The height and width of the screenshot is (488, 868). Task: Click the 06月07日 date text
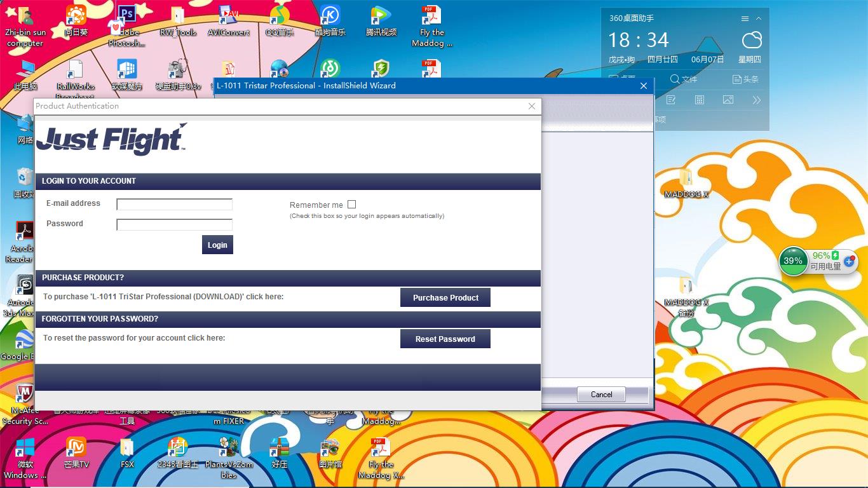708,60
